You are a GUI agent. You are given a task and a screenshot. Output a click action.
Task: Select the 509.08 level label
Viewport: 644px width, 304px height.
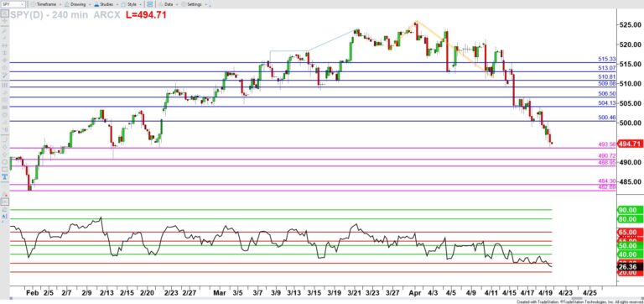(606, 83)
